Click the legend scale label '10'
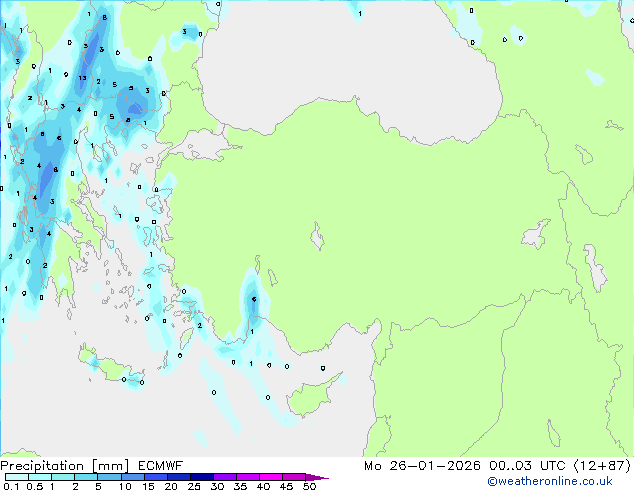 [x=125, y=486]
